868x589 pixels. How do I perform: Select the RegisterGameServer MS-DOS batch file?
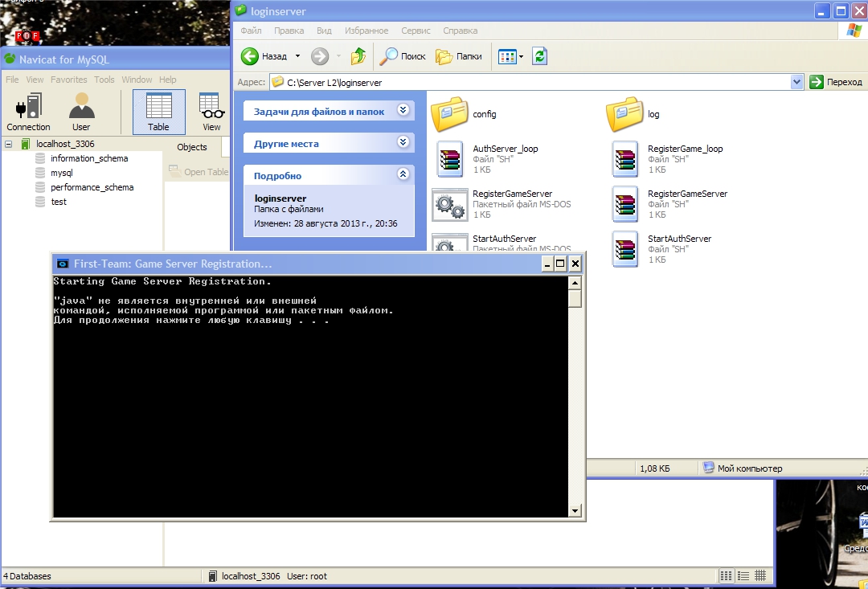click(450, 204)
